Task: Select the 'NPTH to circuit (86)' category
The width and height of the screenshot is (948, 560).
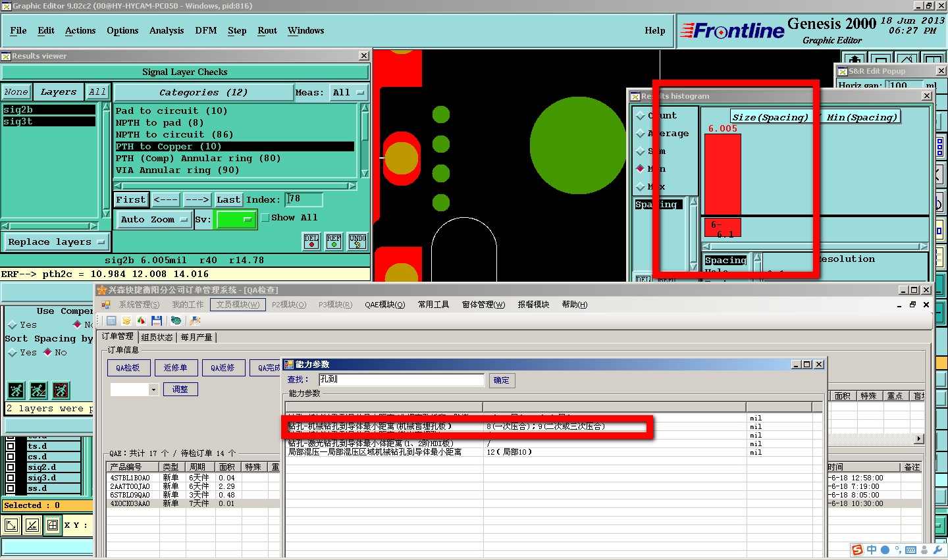Action: 234,135
